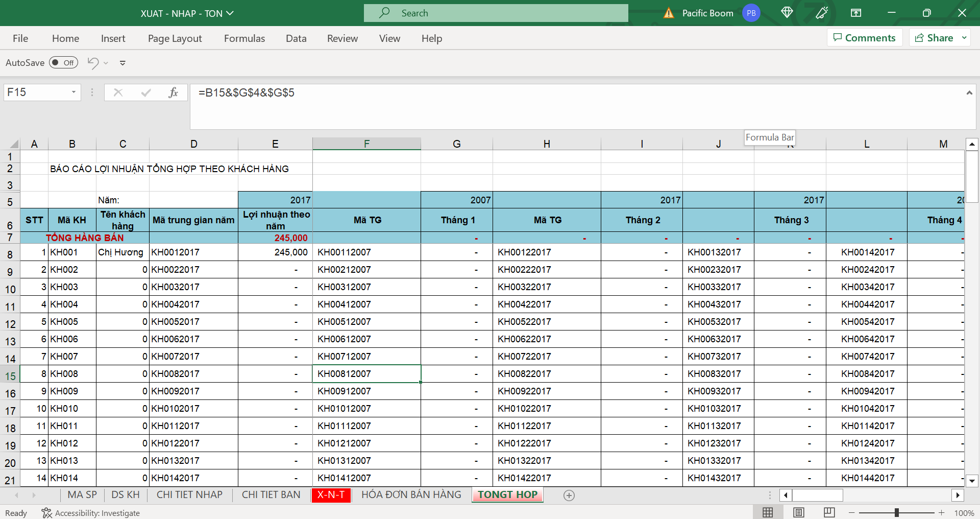Switch to Page Layout view icon
This screenshot has height=519, width=980.
[x=799, y=512]
